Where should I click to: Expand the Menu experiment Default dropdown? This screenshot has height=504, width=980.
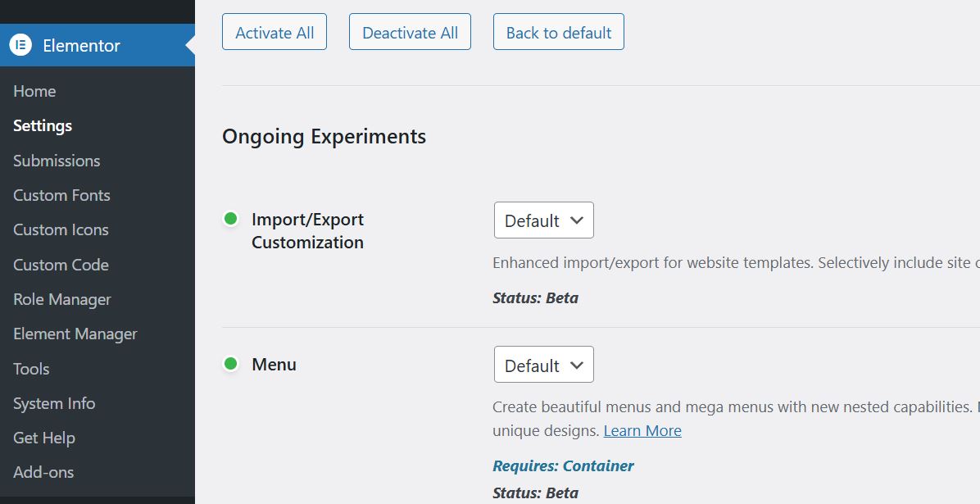[543, 366]
